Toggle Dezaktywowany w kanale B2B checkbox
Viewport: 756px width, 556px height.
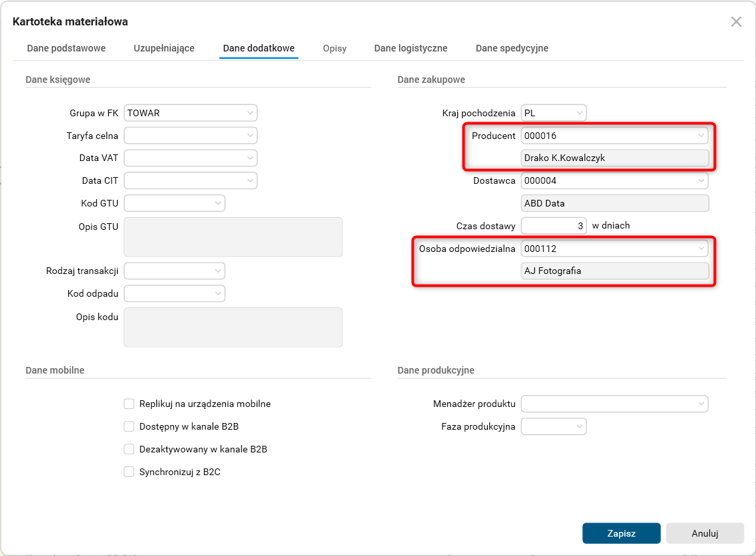point(129,449)
